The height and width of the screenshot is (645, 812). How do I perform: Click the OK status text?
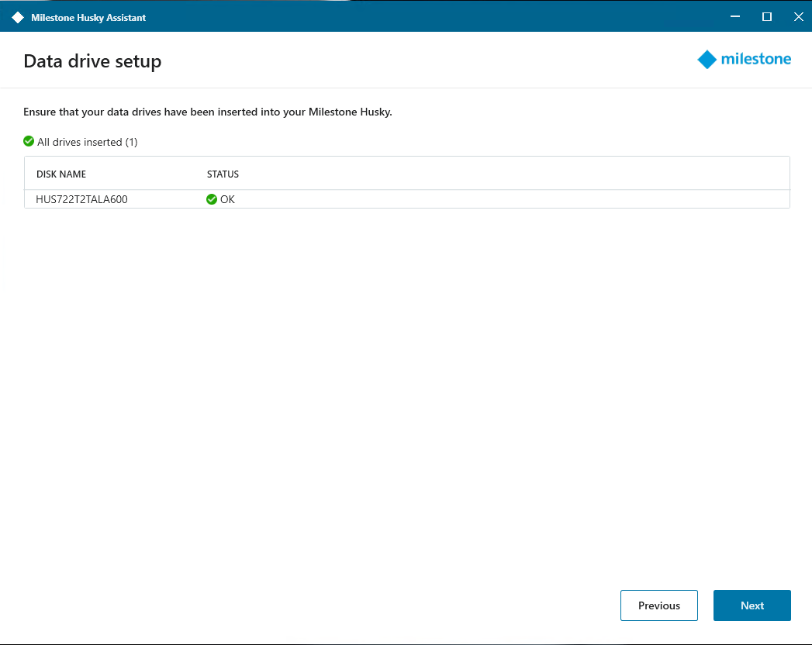(x=227, y=199)
